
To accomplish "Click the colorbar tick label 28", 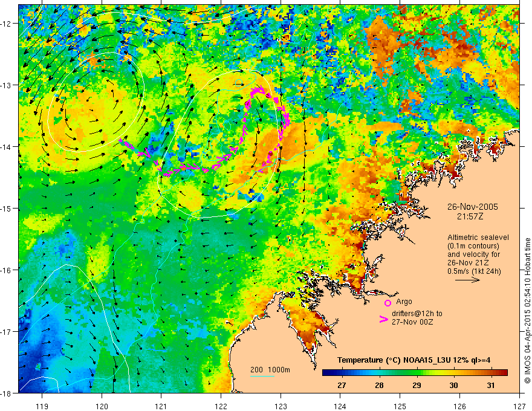I will [x=379, y=385].
